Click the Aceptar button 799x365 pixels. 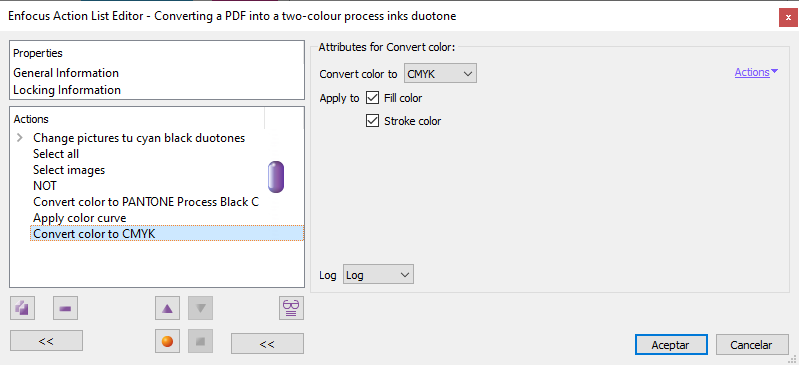click(x=671, y=345)
